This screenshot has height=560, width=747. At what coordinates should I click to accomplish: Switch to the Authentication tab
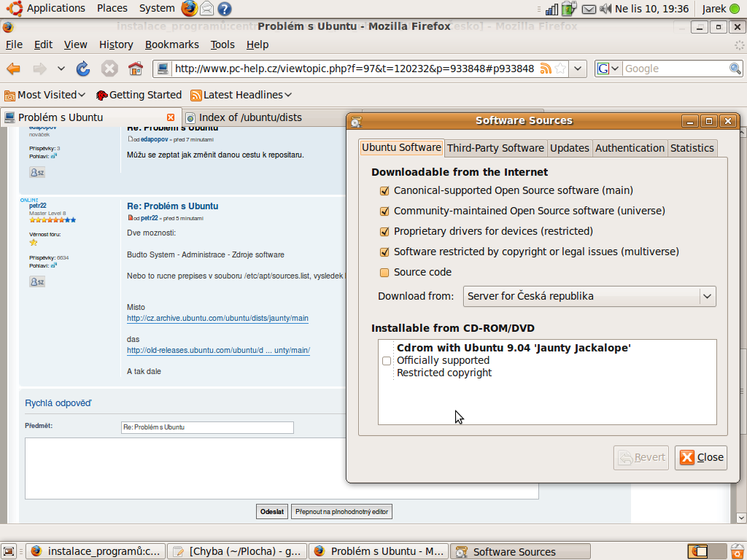[630, 148]
